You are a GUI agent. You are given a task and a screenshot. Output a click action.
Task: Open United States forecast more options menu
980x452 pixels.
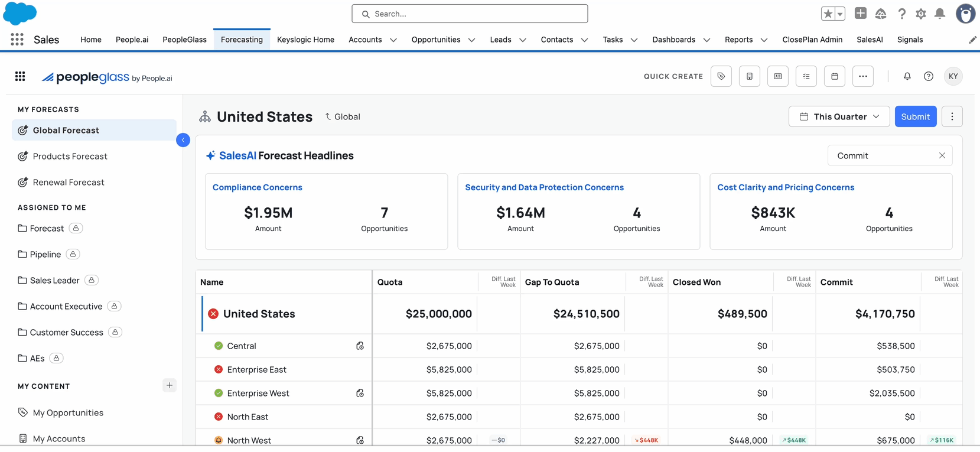(952, 116)
